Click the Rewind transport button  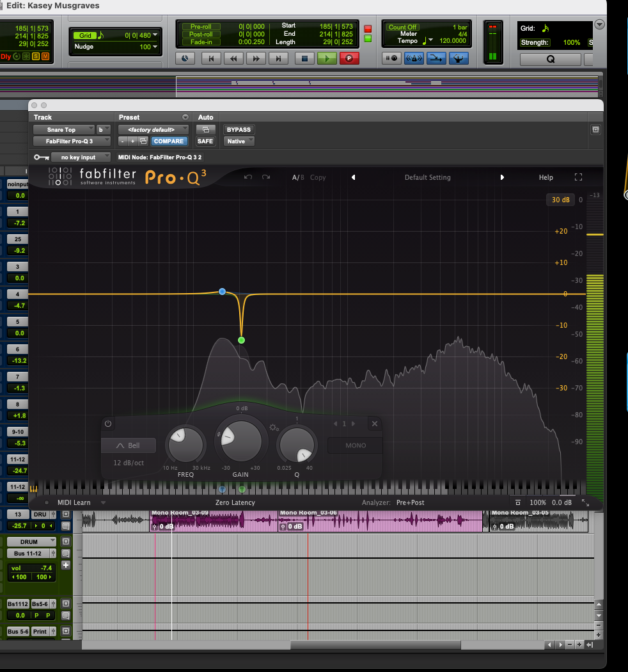(233, 58)
